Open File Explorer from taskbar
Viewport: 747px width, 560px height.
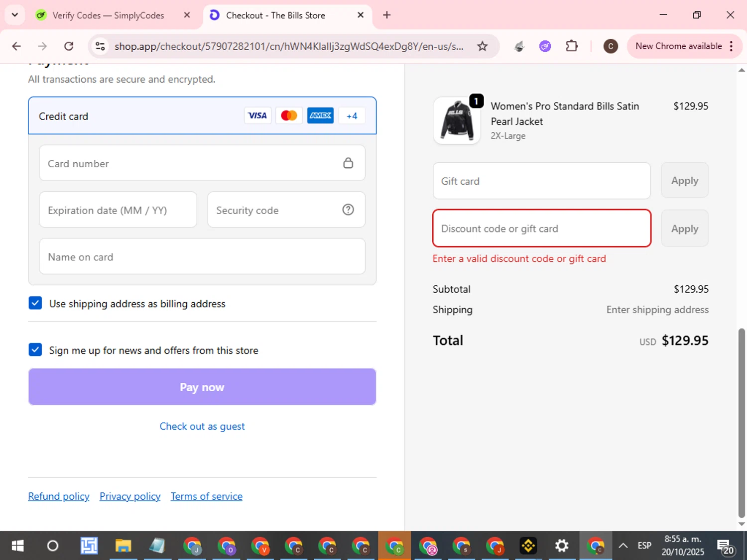tap(123, 546)
